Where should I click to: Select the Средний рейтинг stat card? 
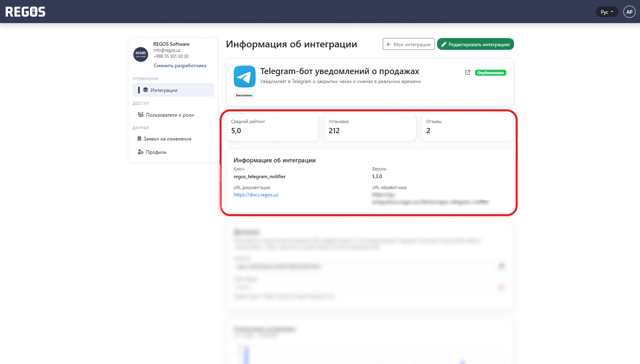[272, 127]
